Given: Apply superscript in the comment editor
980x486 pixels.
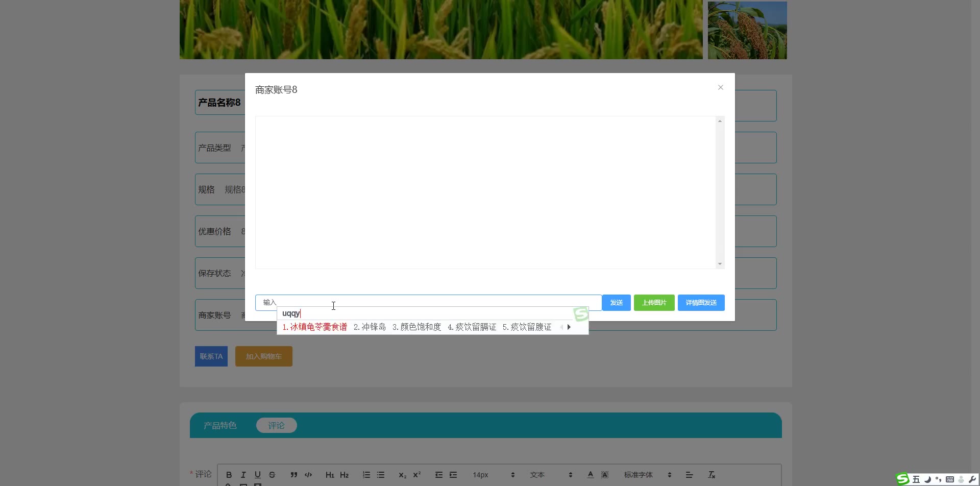Looking at the screenshot, I should (417, 475).
